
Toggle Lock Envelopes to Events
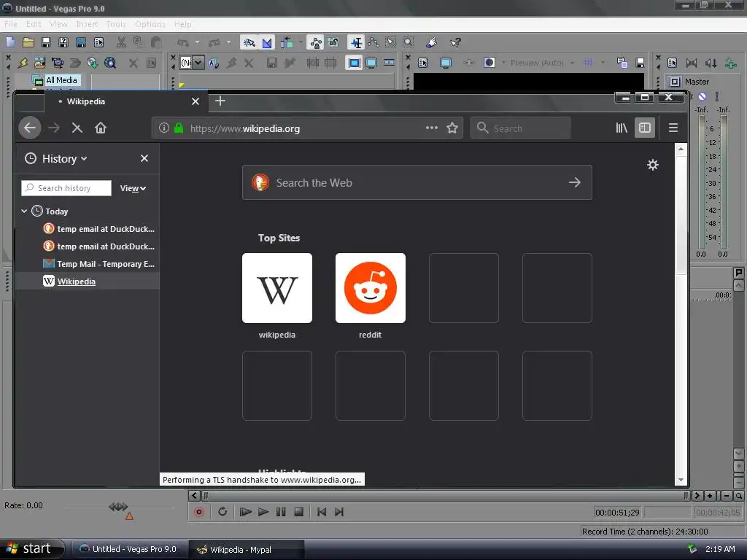(x=315, y=42)
